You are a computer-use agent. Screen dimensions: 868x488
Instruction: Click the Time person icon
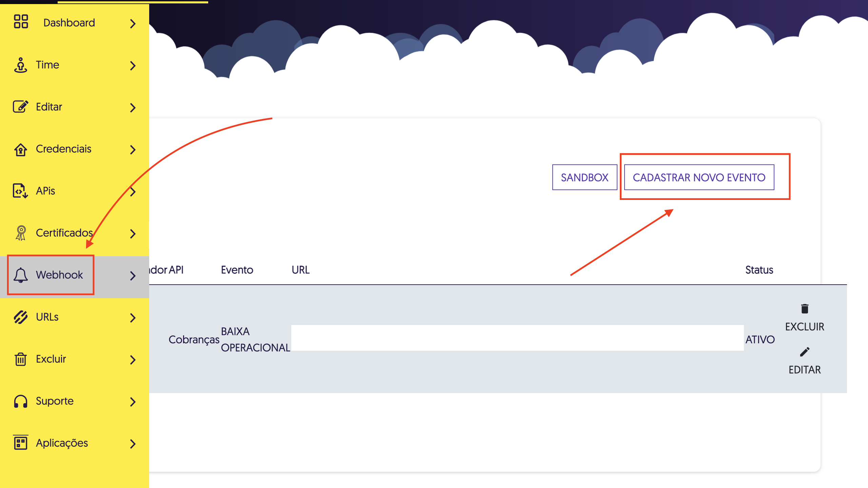(21, 65)
